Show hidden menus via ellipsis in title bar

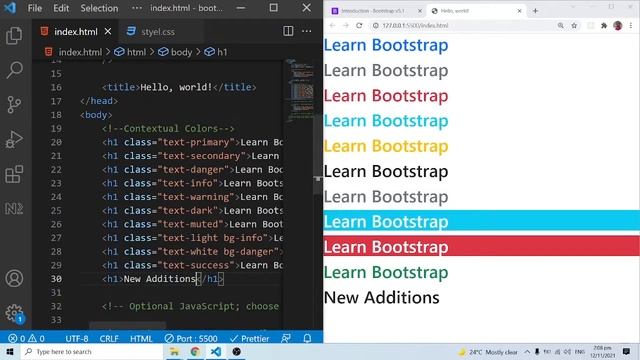tap(137, 8)
